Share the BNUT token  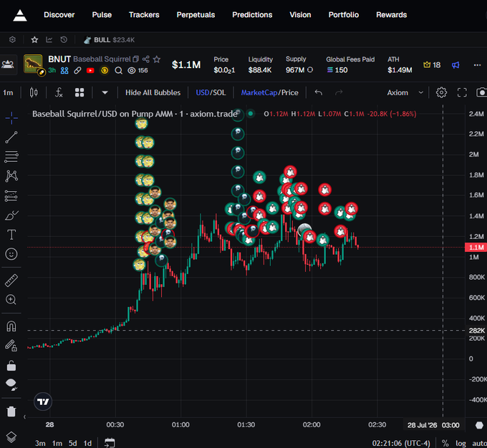pos(146,59)
